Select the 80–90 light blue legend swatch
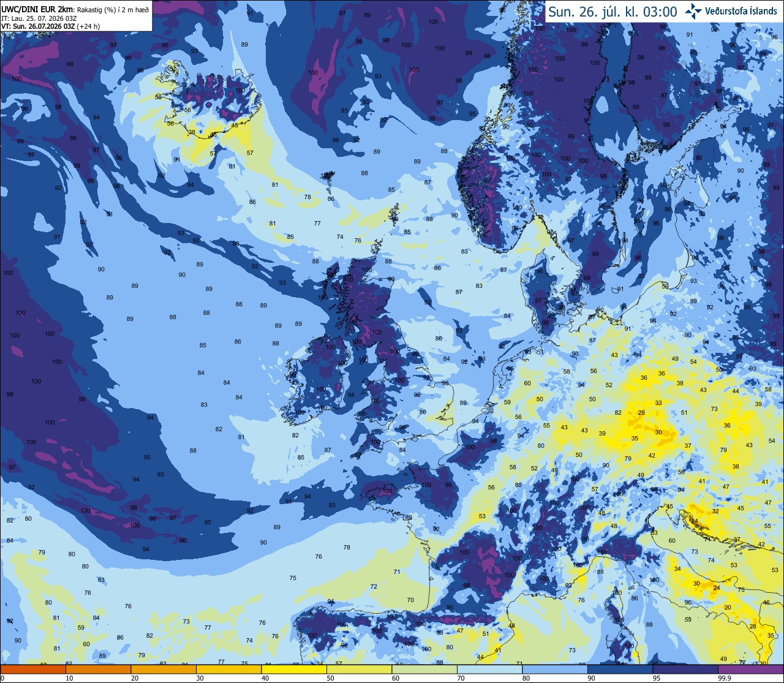784x683 pixels. pos(555,670)
